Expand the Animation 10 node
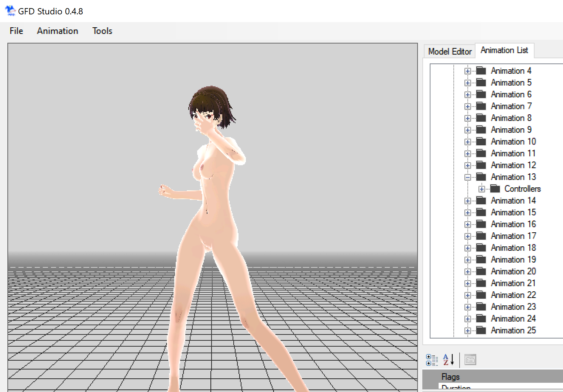The width and height of the screenshot is (563, 392). click(468, 142)
